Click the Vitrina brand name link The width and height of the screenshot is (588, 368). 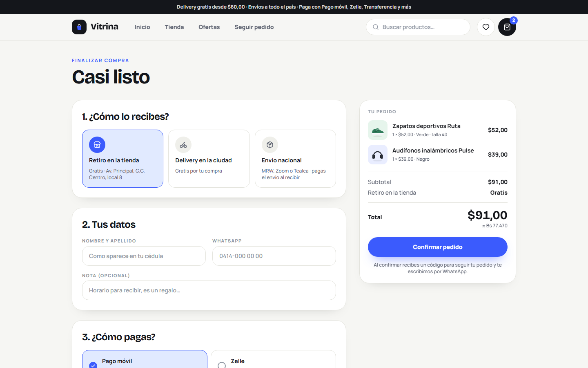(x=105, y=27)
